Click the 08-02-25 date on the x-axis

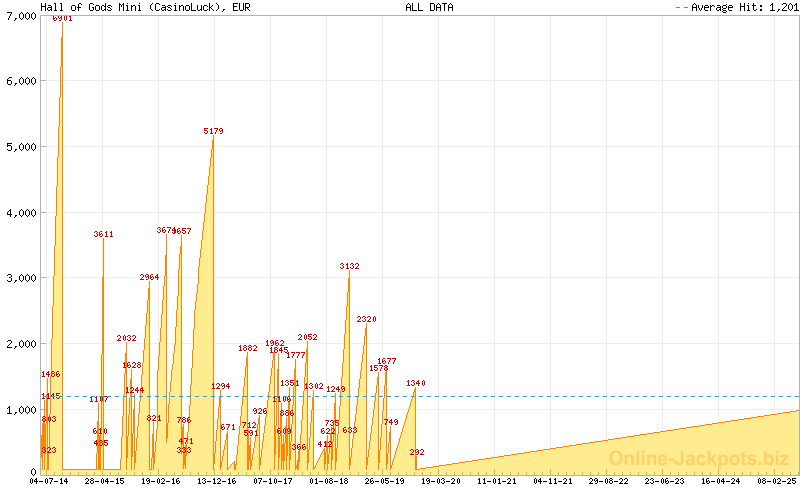(777, 481)
